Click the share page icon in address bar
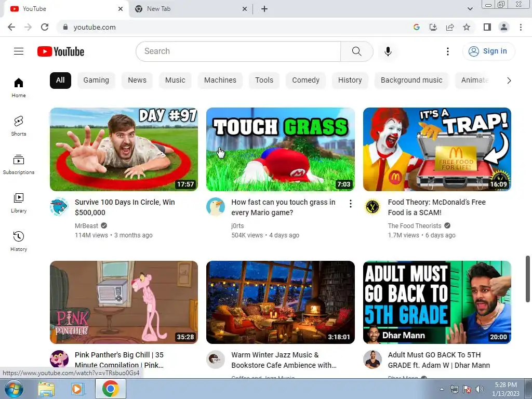The width and height of the screenshot is (532, 399). click(x=450, y=27)
